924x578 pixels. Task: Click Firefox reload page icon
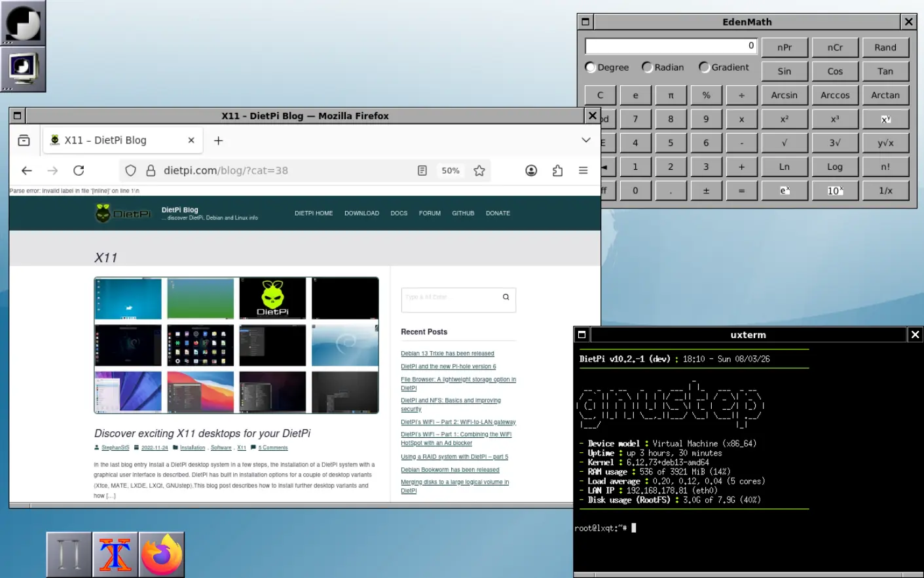tap(79, 170)
